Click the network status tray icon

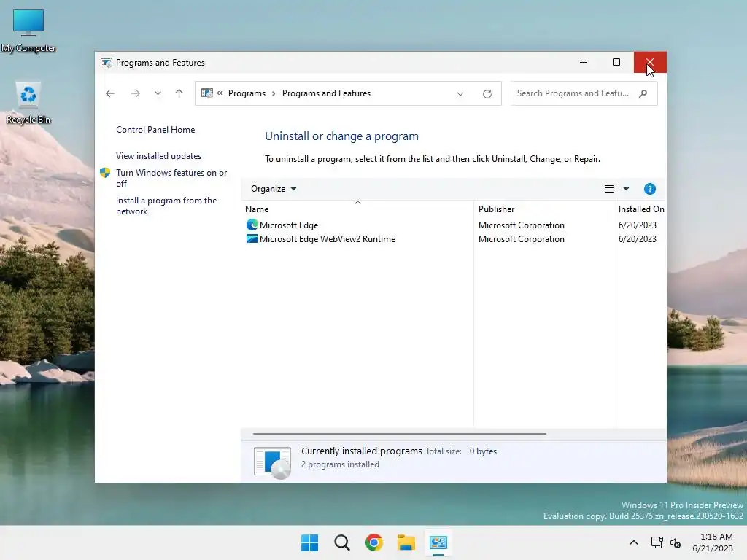657,542
